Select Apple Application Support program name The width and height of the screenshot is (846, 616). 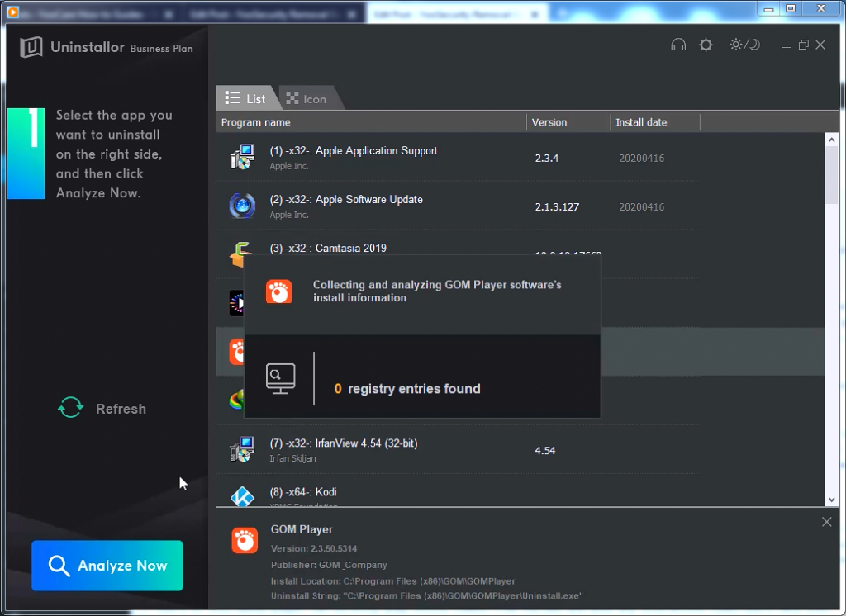point(354,151)
